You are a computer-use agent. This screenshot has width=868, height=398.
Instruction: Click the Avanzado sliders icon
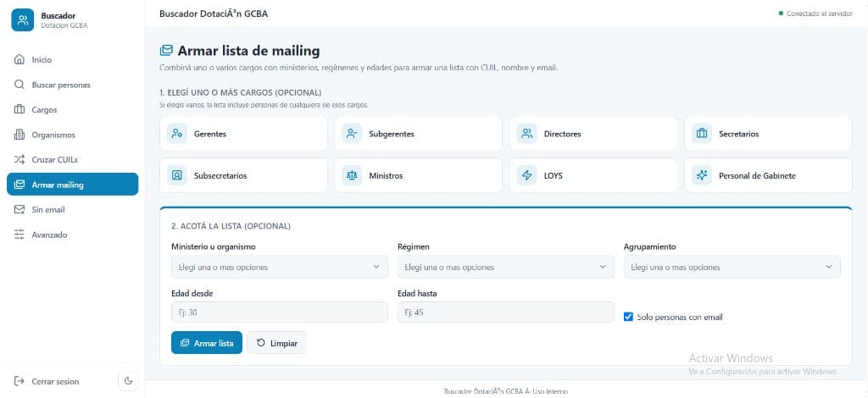pyautogui.click(x=19, y=235)
